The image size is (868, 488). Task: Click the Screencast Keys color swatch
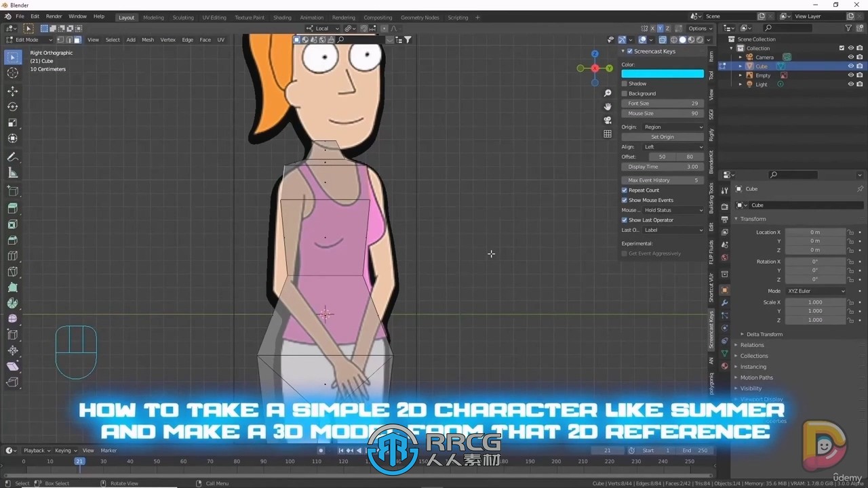[x=663, y=74]
